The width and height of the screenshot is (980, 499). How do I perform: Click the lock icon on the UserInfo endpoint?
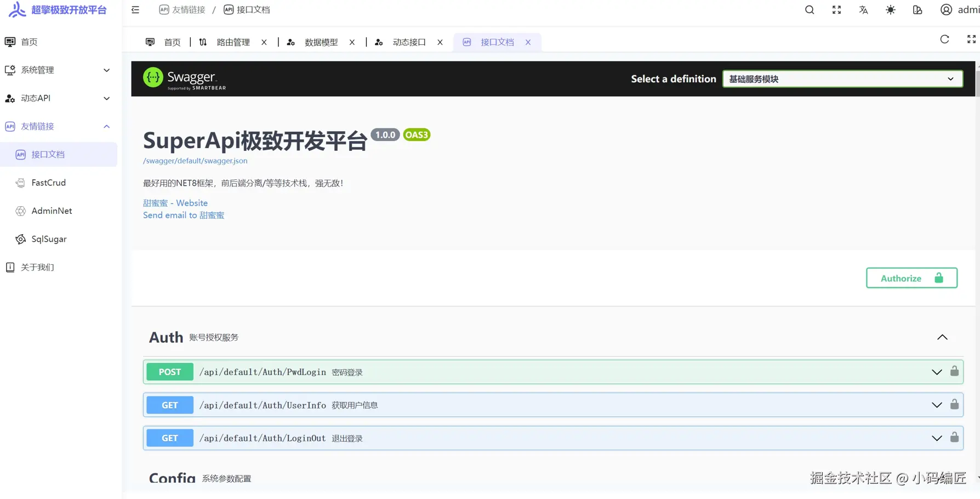954,405
